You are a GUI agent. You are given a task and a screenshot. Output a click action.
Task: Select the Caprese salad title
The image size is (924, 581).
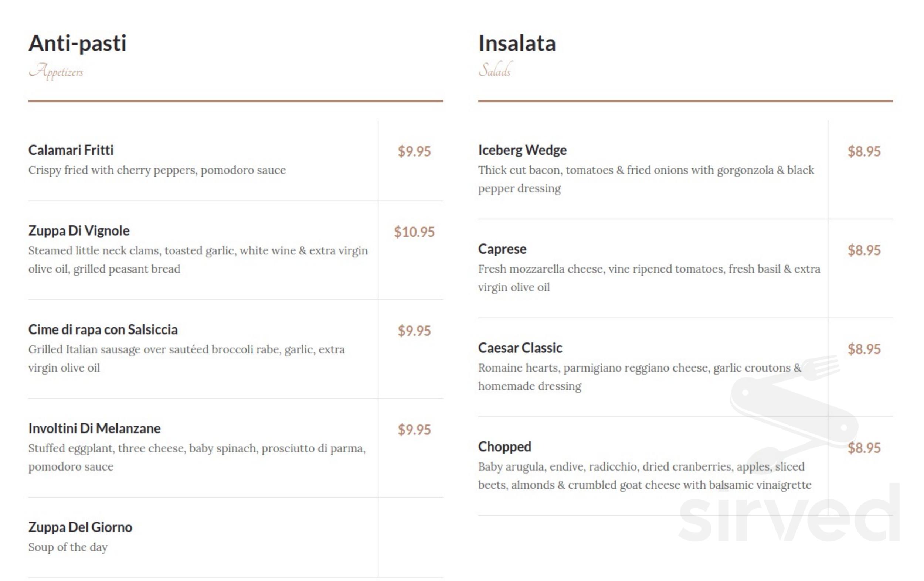502,250
